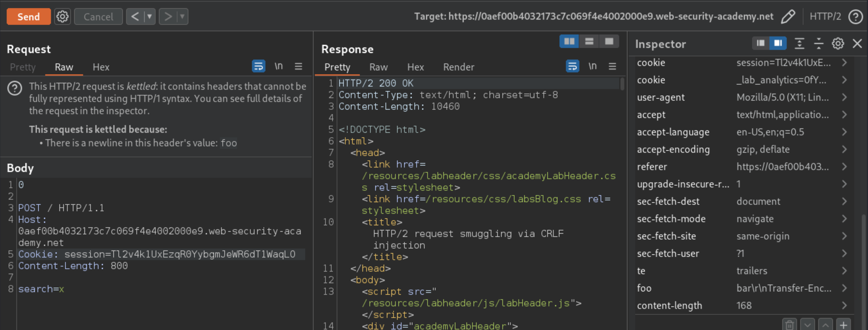
Task: Open help question mark icon at top right
Action: 855,16
